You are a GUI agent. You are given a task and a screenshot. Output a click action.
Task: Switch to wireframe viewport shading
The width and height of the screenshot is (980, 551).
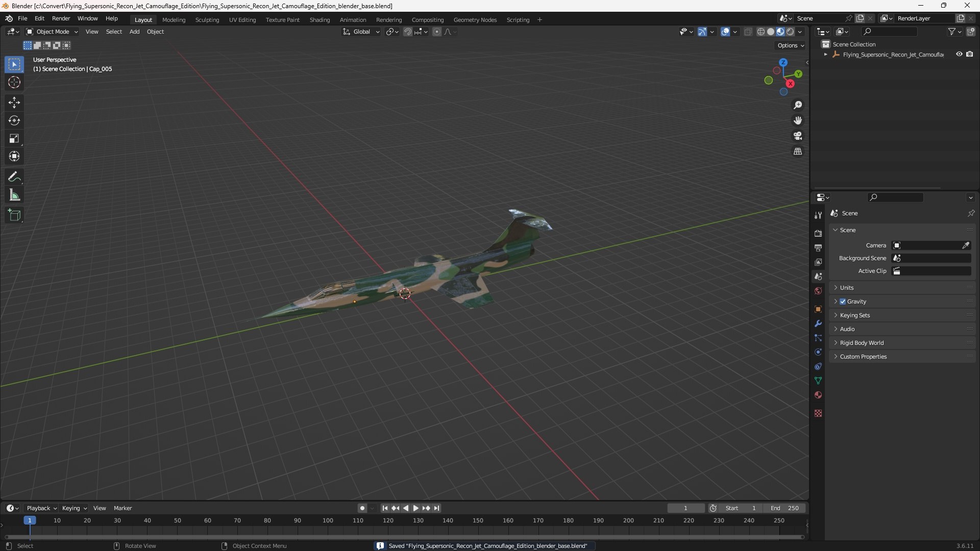point(761,32)
